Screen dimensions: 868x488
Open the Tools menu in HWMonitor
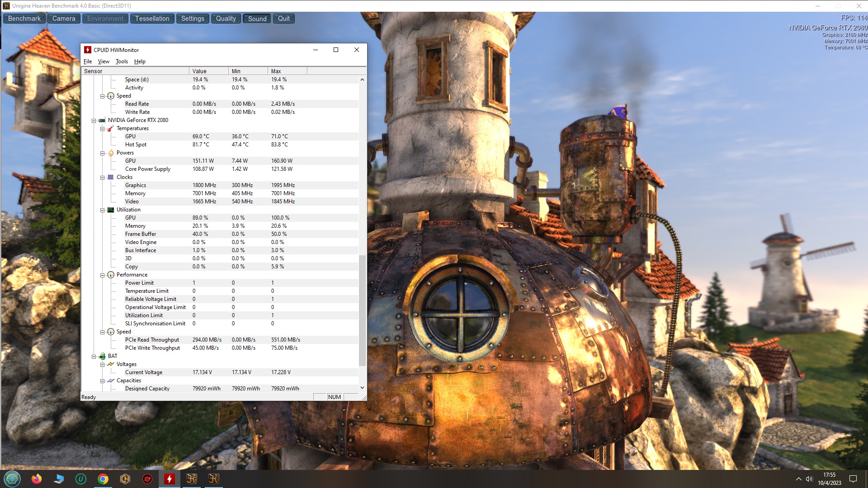point(122,61)
